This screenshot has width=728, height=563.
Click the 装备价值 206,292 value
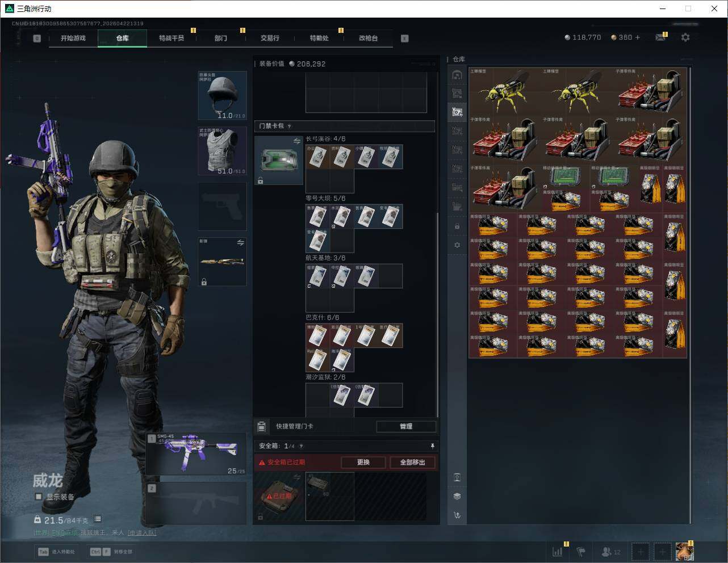292,64
